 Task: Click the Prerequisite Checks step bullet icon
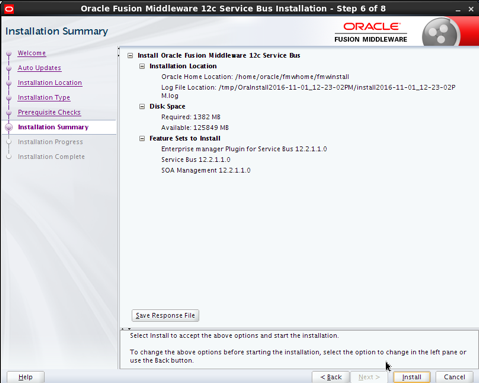(x=9, y=113)
